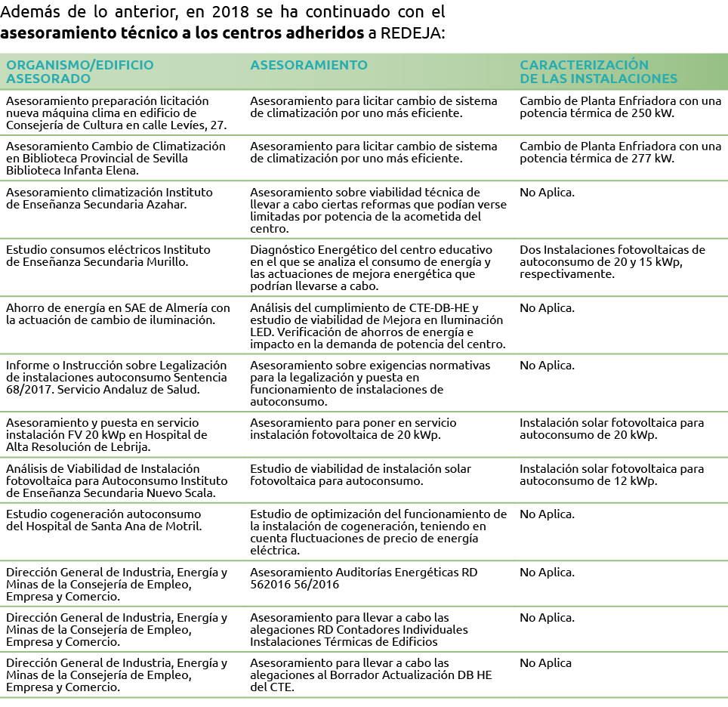Click the Hospital Santa Ana de Motril entry
Viewport: 728px width, 707px height.
coord(103,520)
